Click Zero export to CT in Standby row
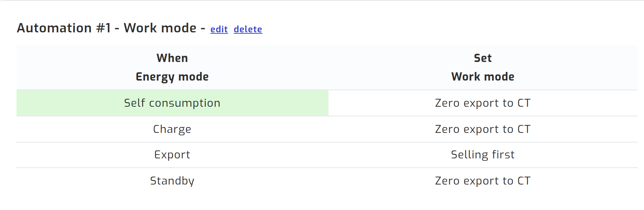 click(x=483, y=181)
